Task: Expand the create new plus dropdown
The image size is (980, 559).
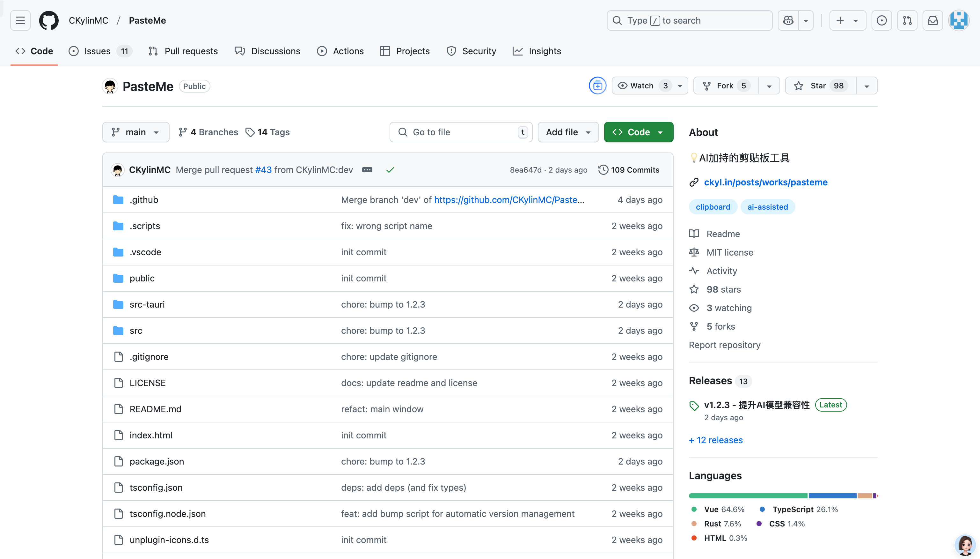Action: point(848,20)
